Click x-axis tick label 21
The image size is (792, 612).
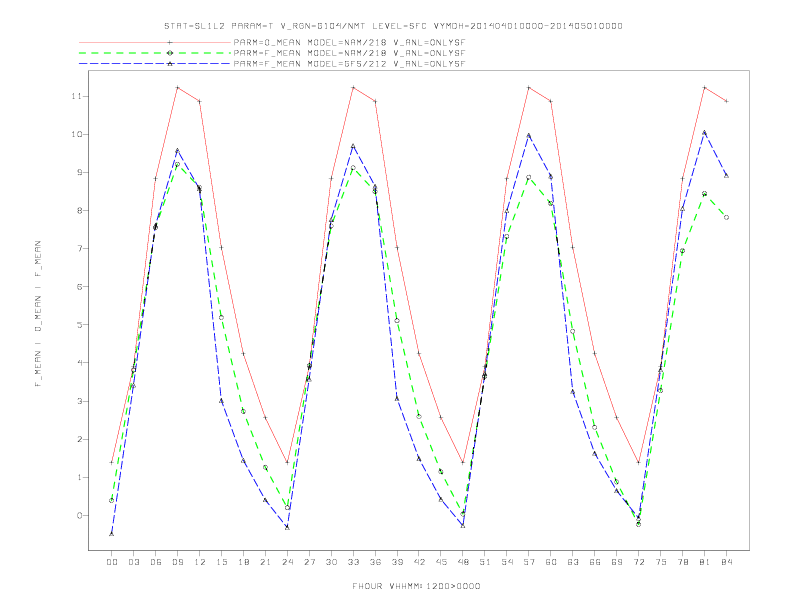pyautogui.click(x=265, y=562)
